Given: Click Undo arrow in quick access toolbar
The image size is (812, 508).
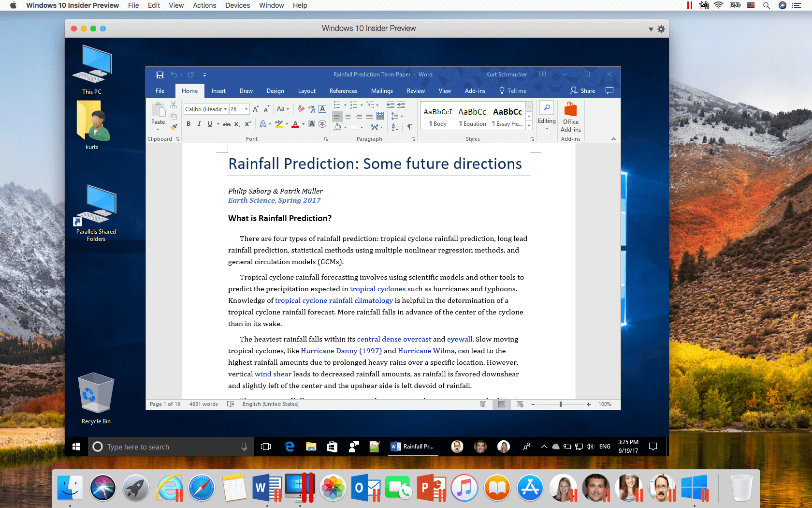Looking at the screenshot, I should [174, 75].
